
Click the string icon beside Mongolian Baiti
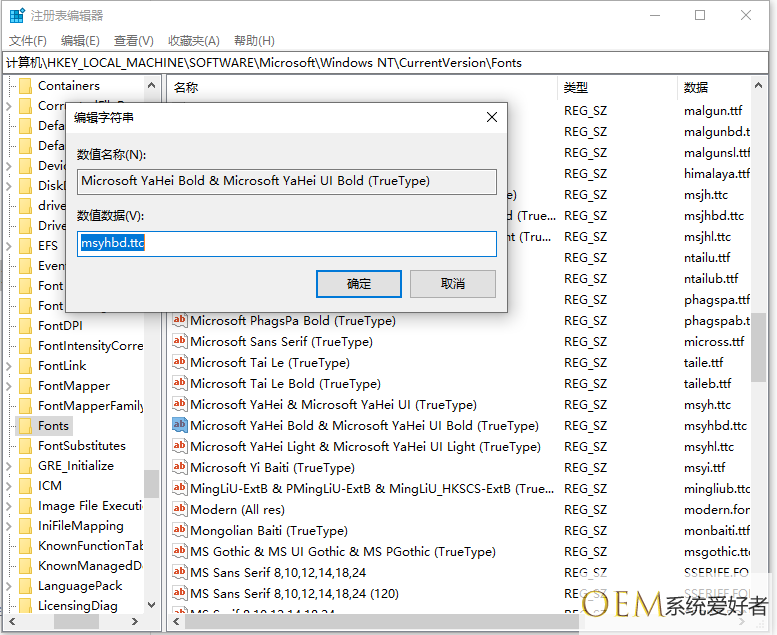point(180,531)
